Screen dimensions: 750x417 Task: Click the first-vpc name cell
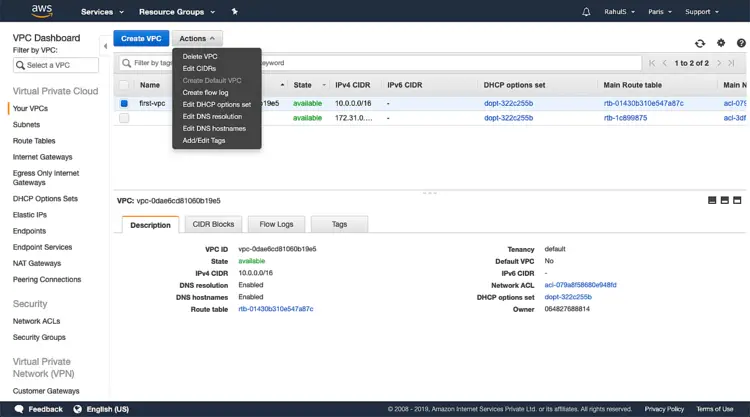tap(152, 103)
